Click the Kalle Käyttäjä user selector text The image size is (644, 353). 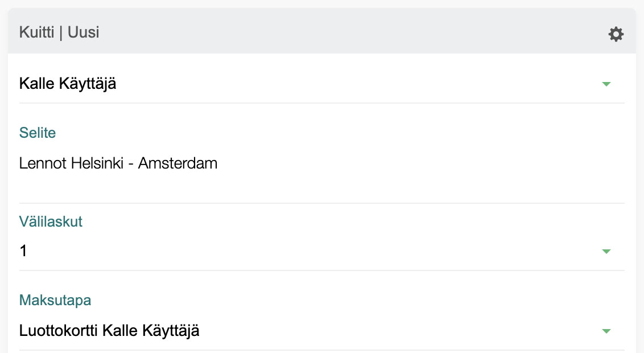[68, 84]
